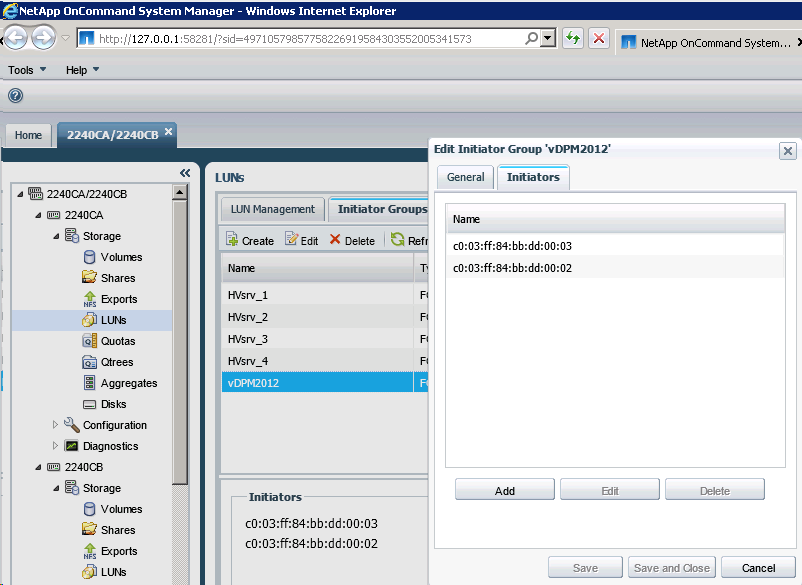Image resolution: width=802 pixels, height=585 pixels.
Task: Click the Refresh icon in LUNs toolbar
Action: (x=397, y=239)
